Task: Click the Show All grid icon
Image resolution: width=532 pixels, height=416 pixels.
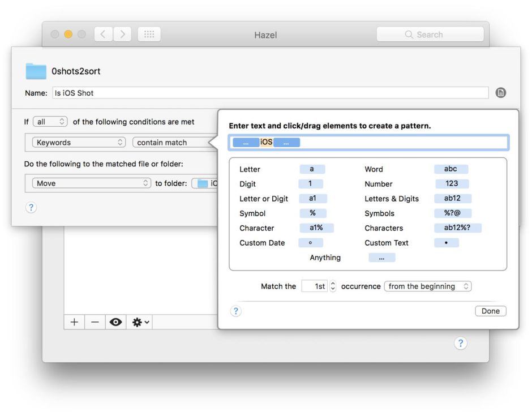Action: (149, 35)
